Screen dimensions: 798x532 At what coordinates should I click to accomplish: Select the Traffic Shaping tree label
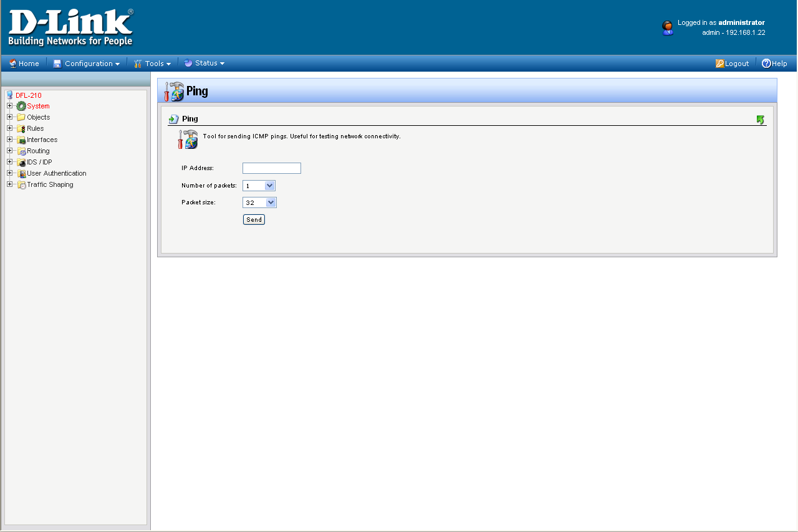pyautogui.click(x=50, y=184)
